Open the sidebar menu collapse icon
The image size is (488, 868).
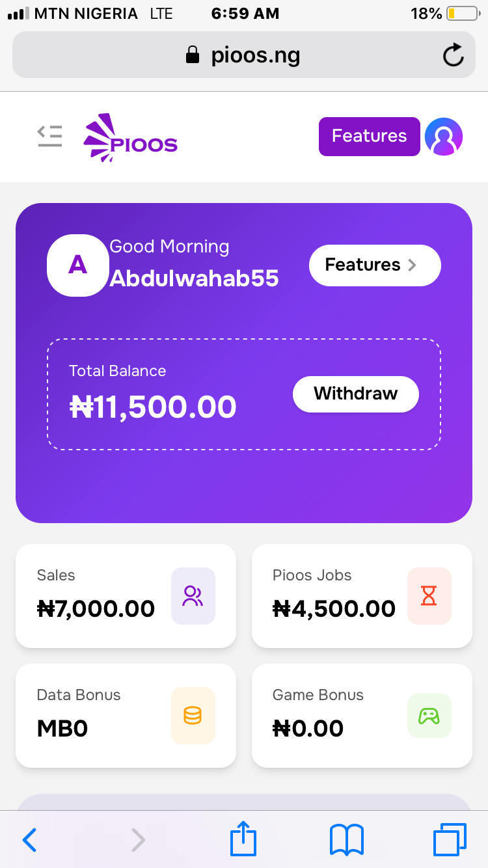click(50, 136)
